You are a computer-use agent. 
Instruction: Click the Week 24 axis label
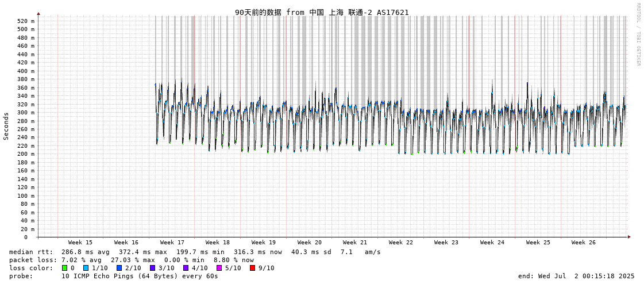492,243
